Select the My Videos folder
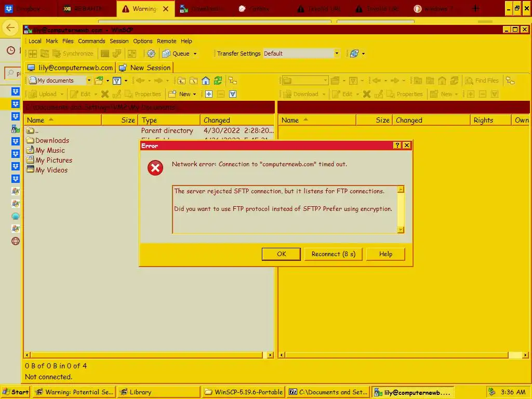This screenshot has width=532, height=399. (47, 170)
